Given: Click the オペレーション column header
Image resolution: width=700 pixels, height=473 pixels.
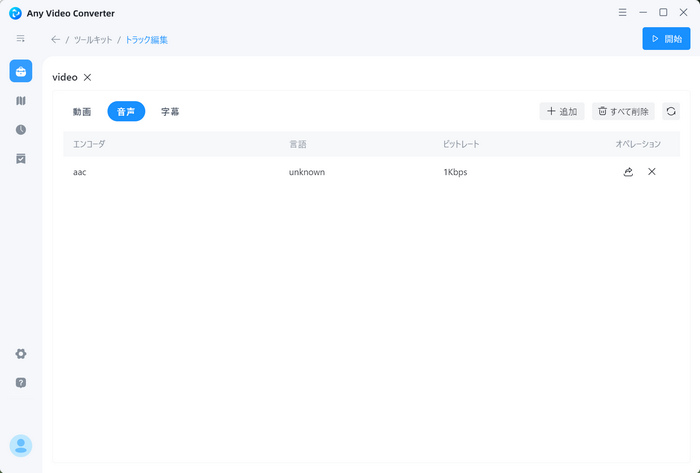Looking at the screenshot, I should [638, 144].
